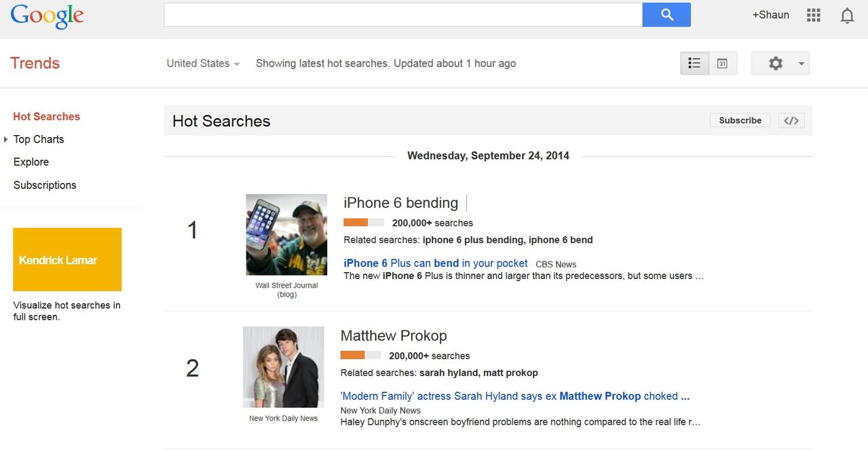Click the yellow Kendrick Lamar tile
The width and height of the screenshot is (868, 452).
pyautogui.click(x=67, y=259)
